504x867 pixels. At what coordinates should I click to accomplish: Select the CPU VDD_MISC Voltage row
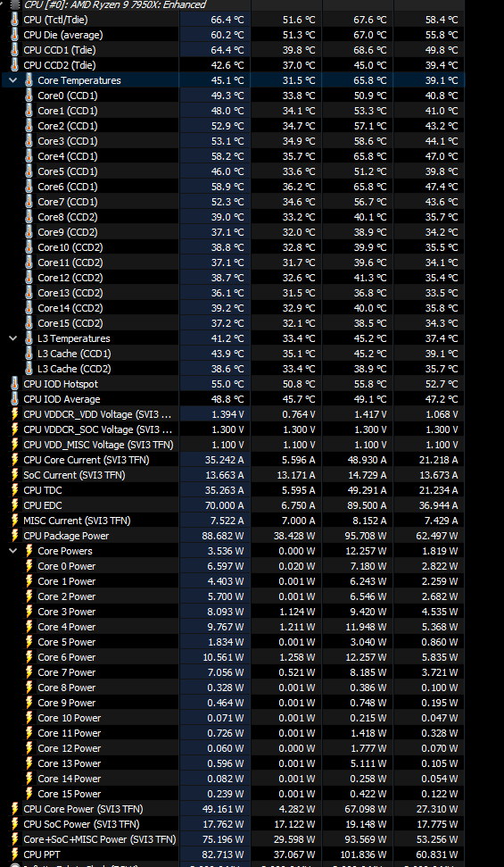coord(232,445)
